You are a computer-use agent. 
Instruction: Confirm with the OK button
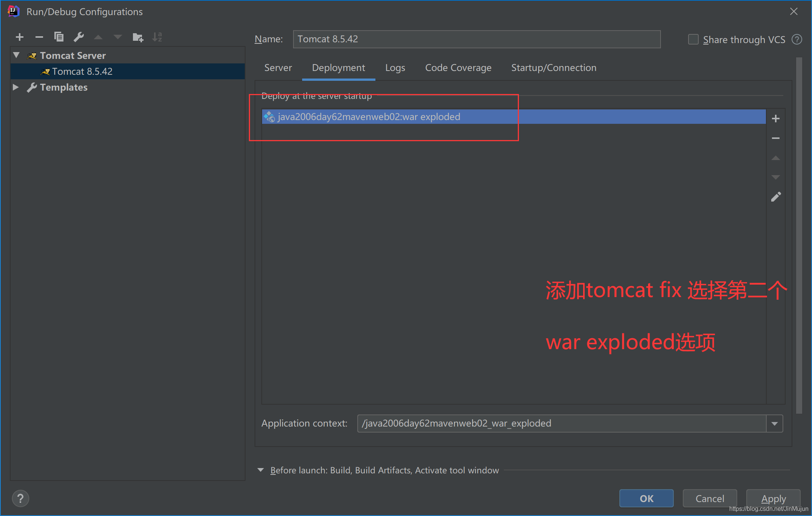[646, 498]
